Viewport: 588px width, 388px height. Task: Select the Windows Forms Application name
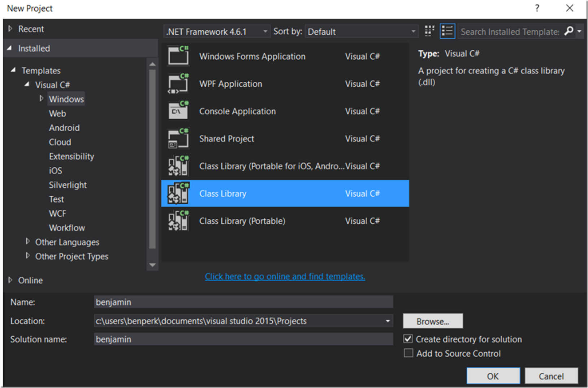pos(252,56)
